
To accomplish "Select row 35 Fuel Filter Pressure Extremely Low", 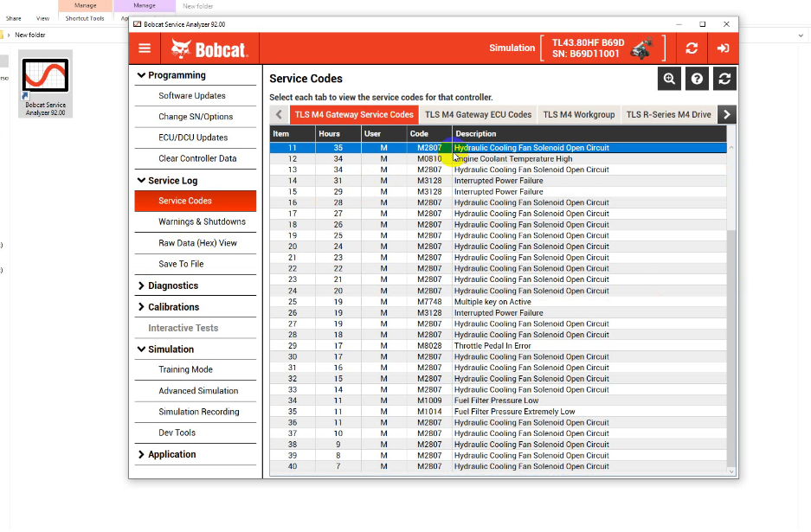I will click(498, 412).
